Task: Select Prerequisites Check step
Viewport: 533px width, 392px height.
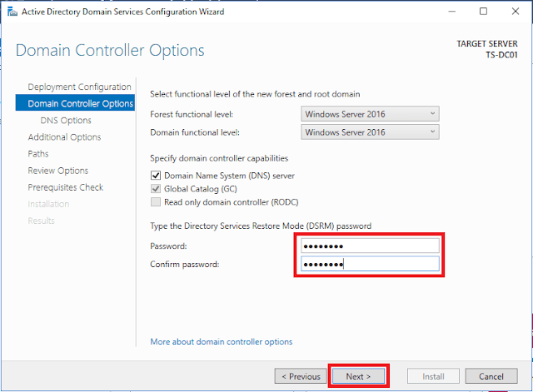Action: click(x=65, y=187)
